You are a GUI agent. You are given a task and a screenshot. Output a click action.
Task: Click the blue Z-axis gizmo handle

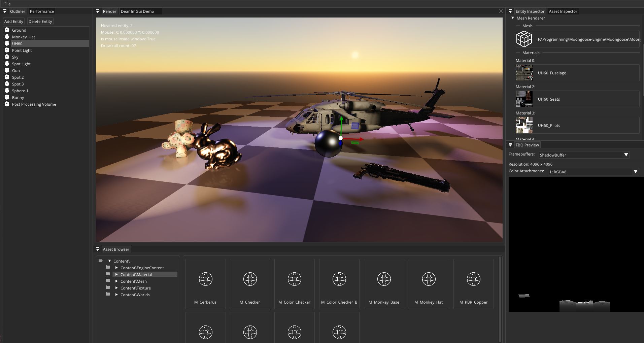tap(340, 143)
